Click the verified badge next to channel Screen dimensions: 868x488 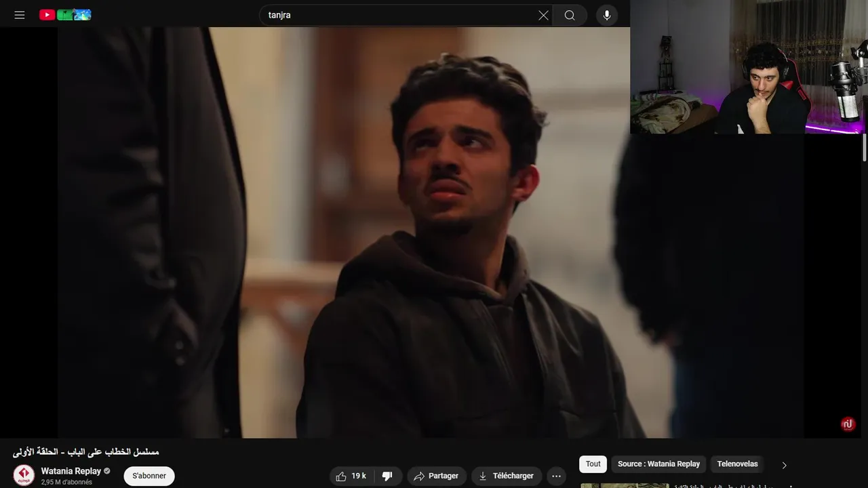[106, 471]
